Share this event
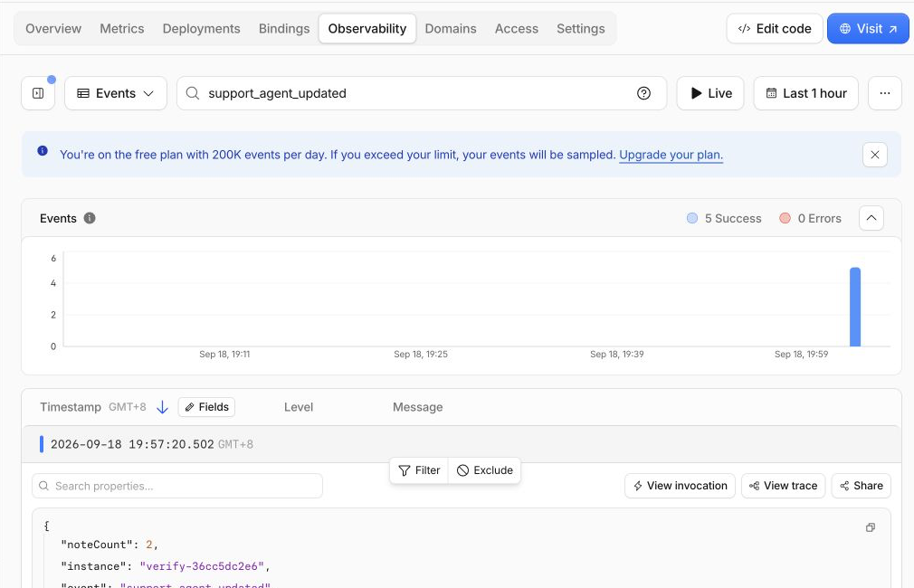 (861, 486)
